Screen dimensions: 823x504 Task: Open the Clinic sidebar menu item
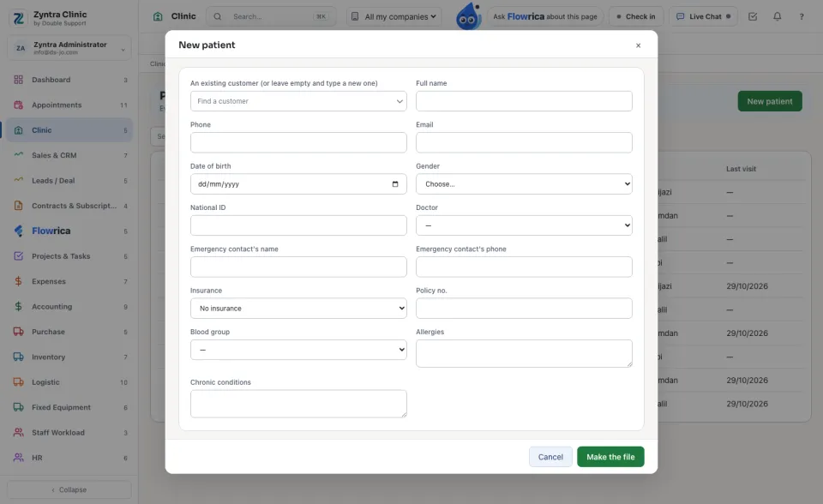click(x=69, y=130)
